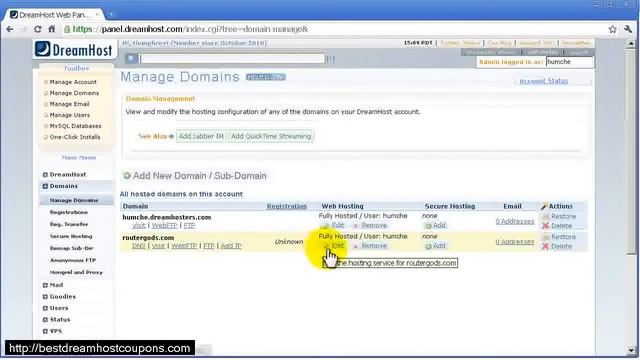
Task: Remove hosting for routergods.com
Action: tap(370, 246)
